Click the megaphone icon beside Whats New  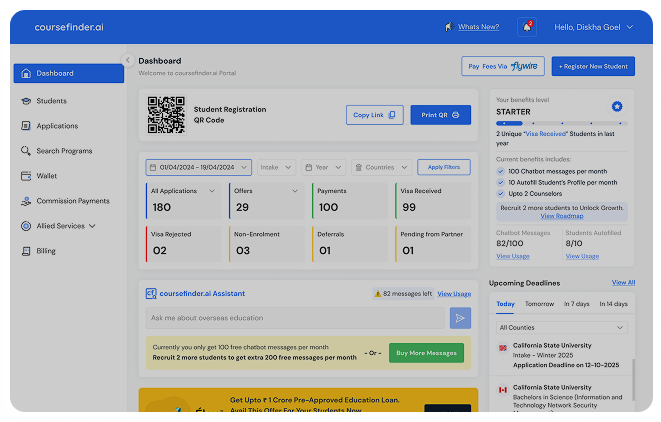pyautogui.click(x=449, y=27)
